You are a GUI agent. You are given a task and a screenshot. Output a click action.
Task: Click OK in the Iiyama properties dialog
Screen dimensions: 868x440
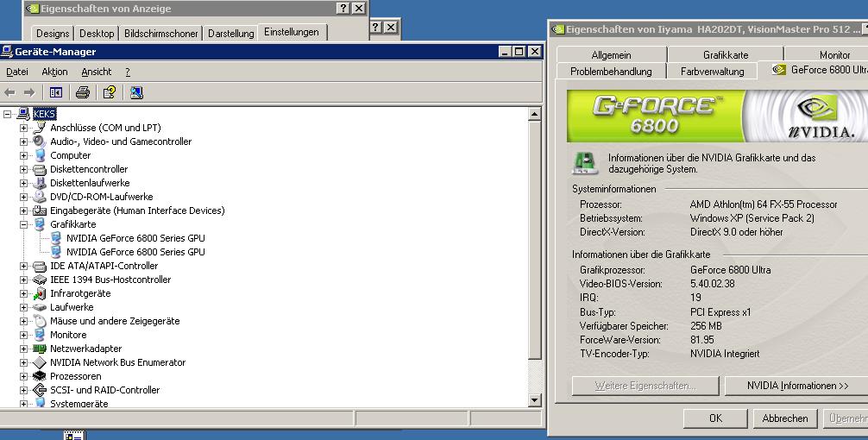coord(715,418)
